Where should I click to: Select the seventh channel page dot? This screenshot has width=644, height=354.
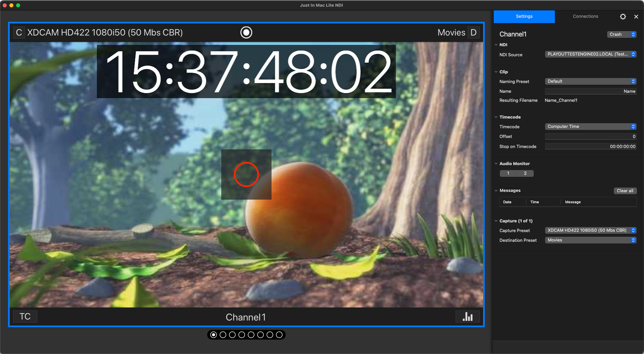(x=270, y=335)
